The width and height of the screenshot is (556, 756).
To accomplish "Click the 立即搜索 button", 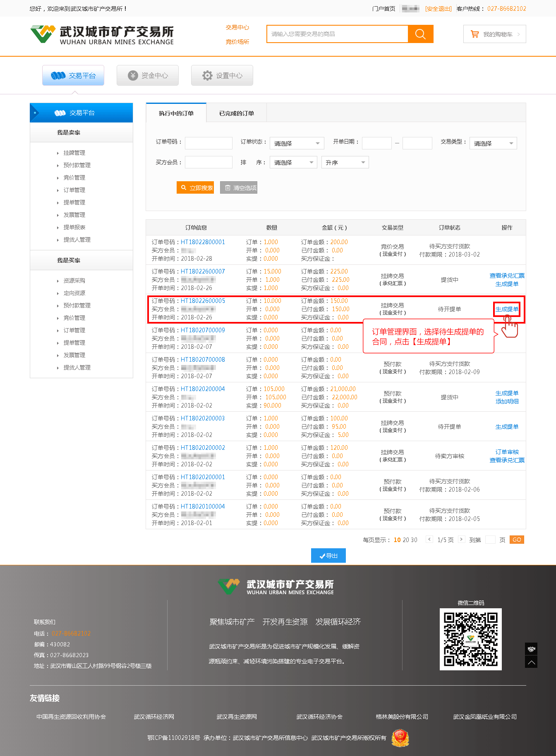I will coord(195,188).
